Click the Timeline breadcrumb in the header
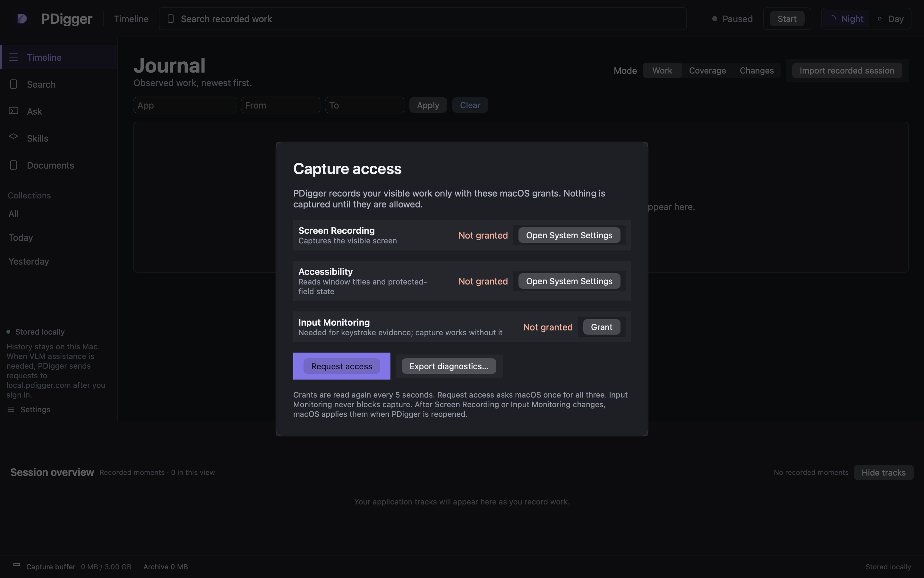This screenshot has width=924, height=578. coord(131,19)
